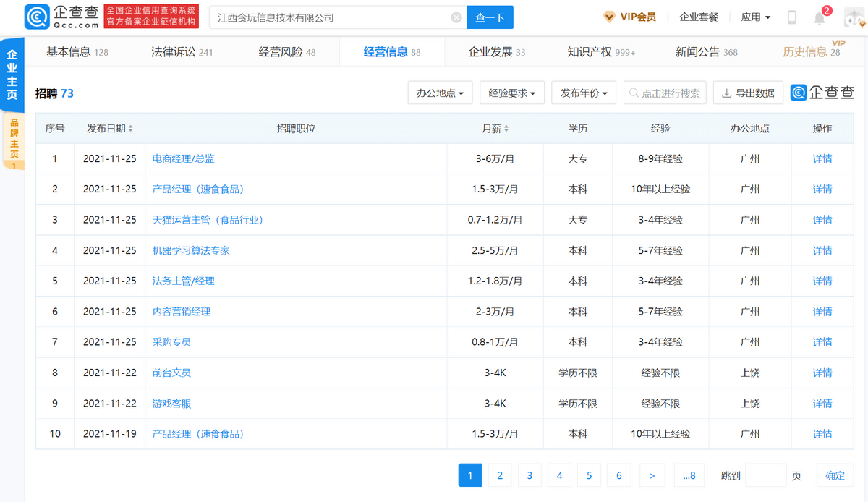Open the notification bell
This screenshot has height=502, width=868.
(x=820, y=17)
